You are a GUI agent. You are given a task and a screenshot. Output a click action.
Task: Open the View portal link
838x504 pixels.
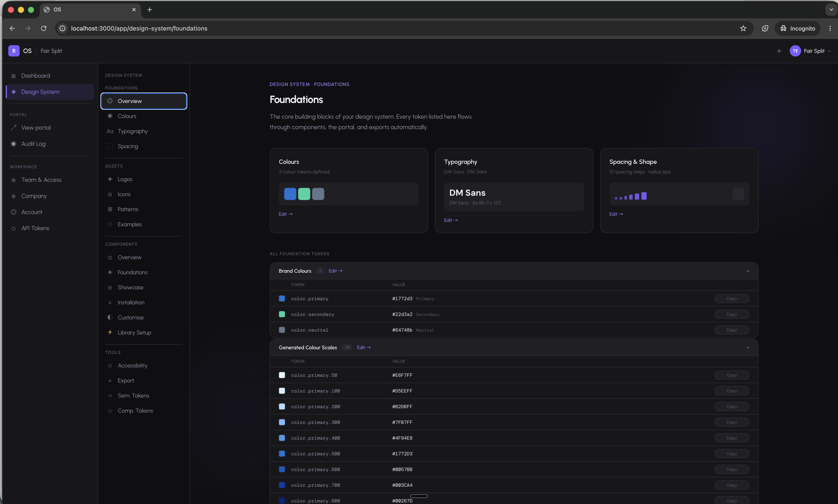(x=50, y=128)
